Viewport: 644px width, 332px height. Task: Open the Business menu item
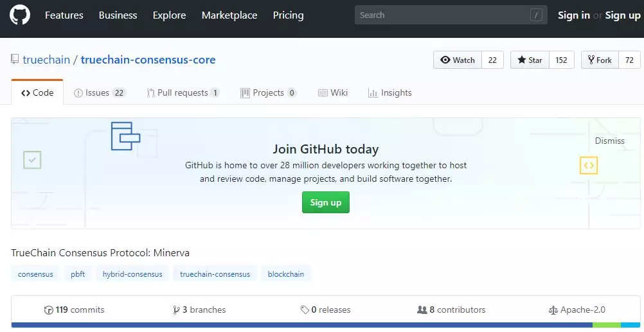point(118,15)
